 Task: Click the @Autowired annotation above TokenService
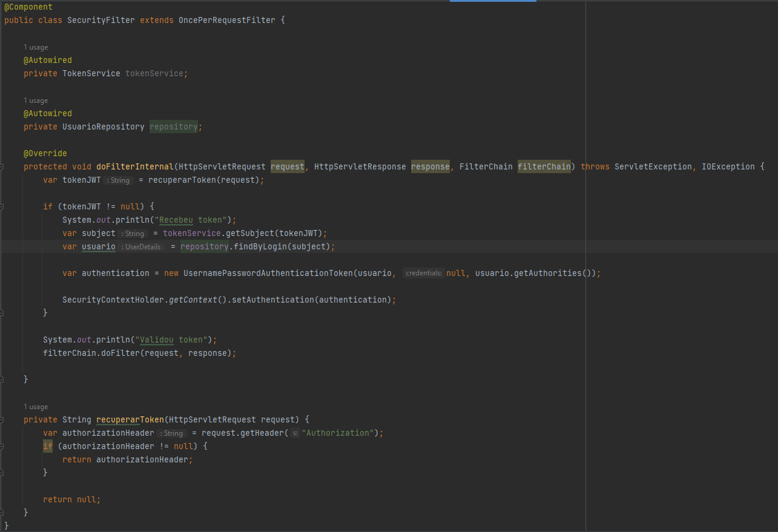[x=48, y=60]
